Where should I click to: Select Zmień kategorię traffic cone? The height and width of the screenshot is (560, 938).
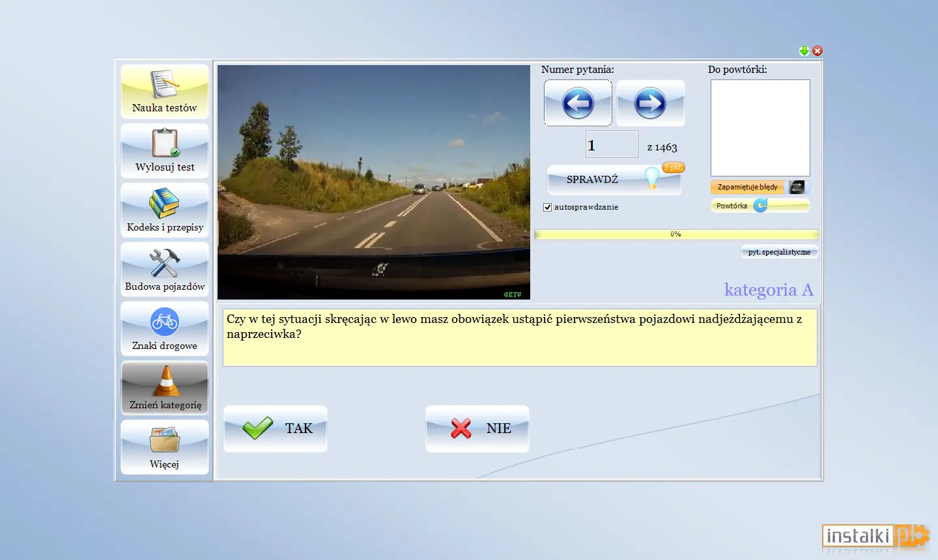click(165, 388)
